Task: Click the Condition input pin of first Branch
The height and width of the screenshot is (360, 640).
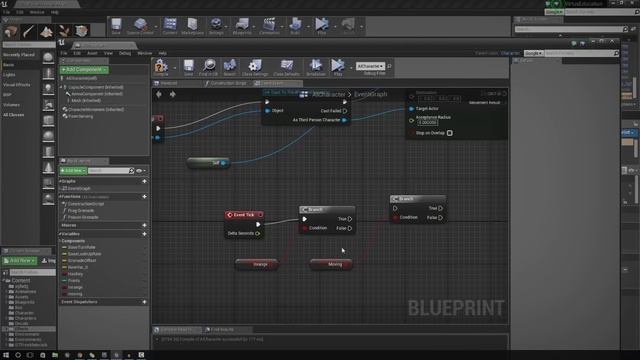Action: [x=305, y=228]
